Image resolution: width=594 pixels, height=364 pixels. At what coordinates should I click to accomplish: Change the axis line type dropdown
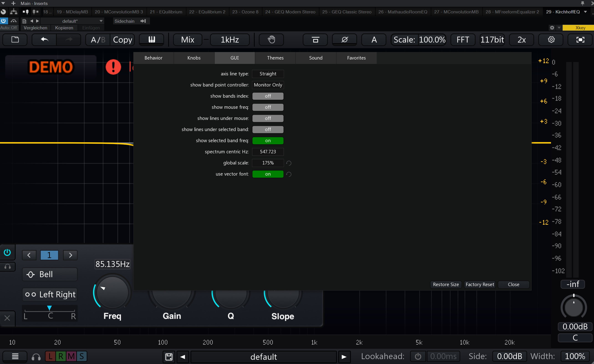click(x=268, y=73)
